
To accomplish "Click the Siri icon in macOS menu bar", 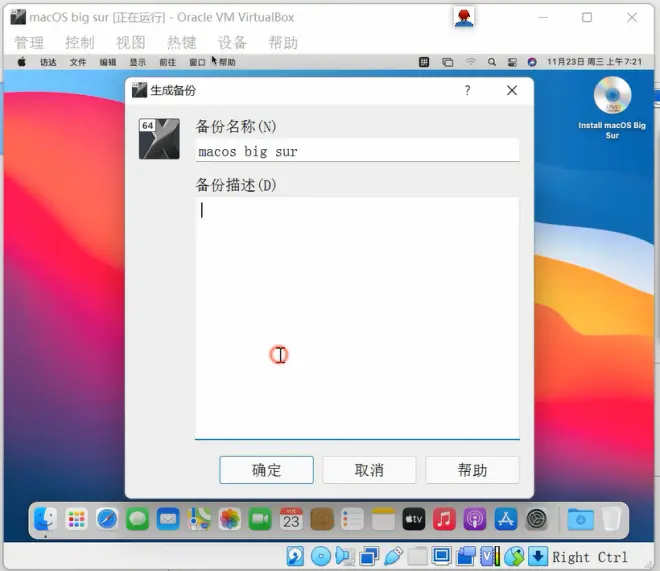I will coord(532,62).
